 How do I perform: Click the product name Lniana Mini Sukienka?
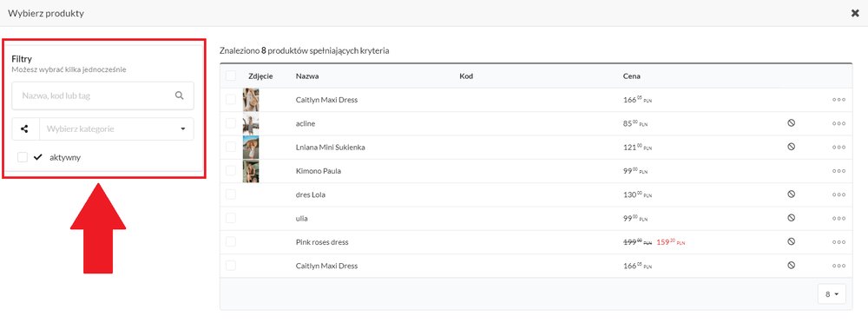click(x=331, y=148)
